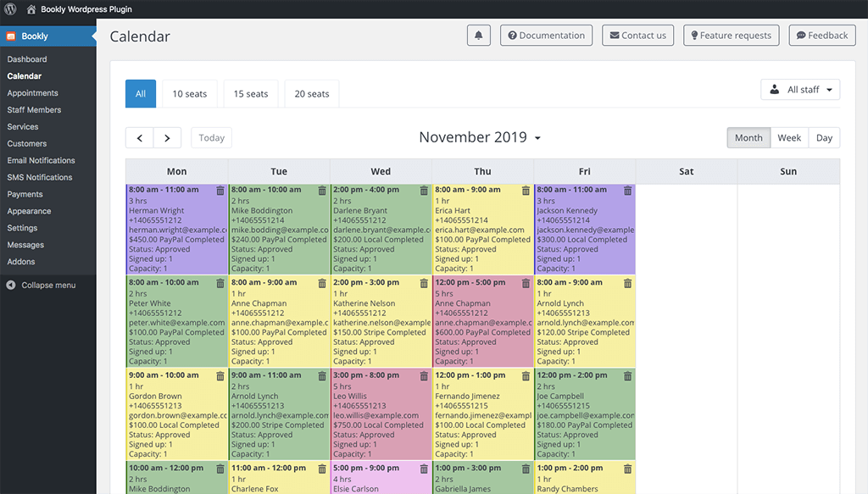Switch calendar to Month view
The height and width of the screenshot is (494, 868).
(748, 138)
